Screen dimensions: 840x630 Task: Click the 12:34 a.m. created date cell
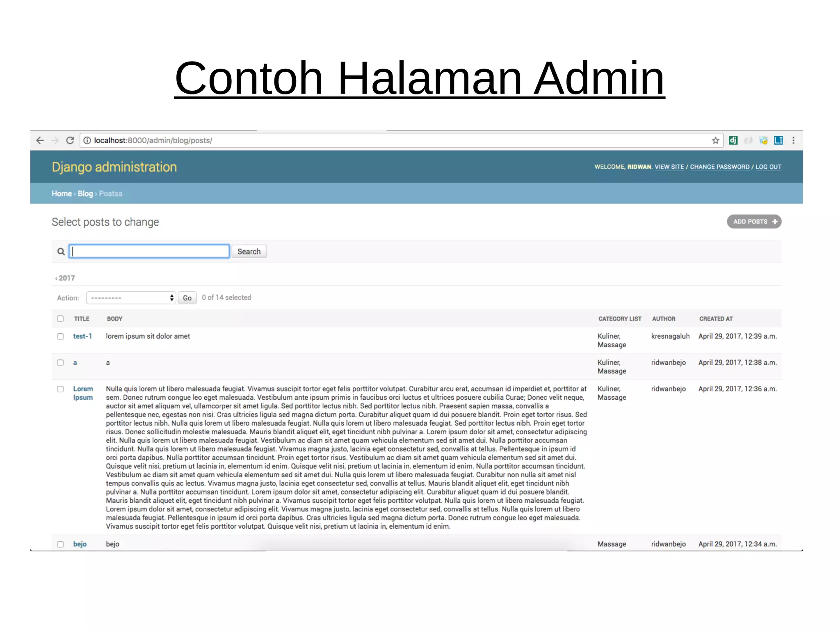[737, 544]
